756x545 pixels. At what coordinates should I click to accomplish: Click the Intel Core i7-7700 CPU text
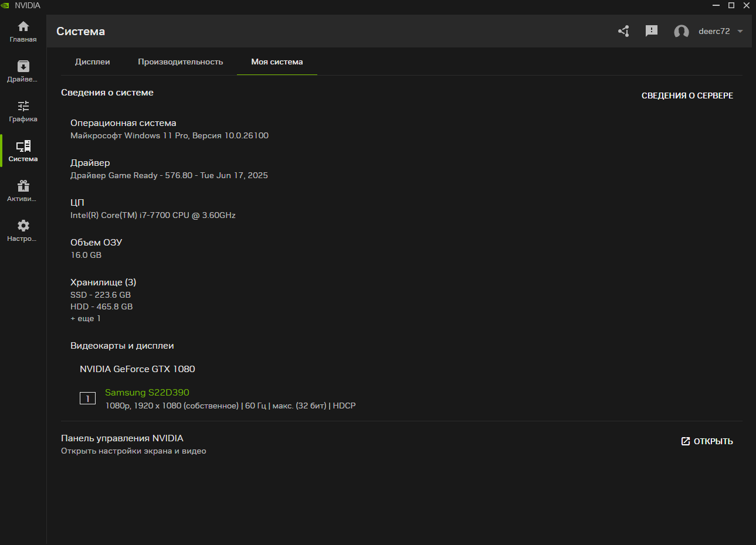pos(153,215)
